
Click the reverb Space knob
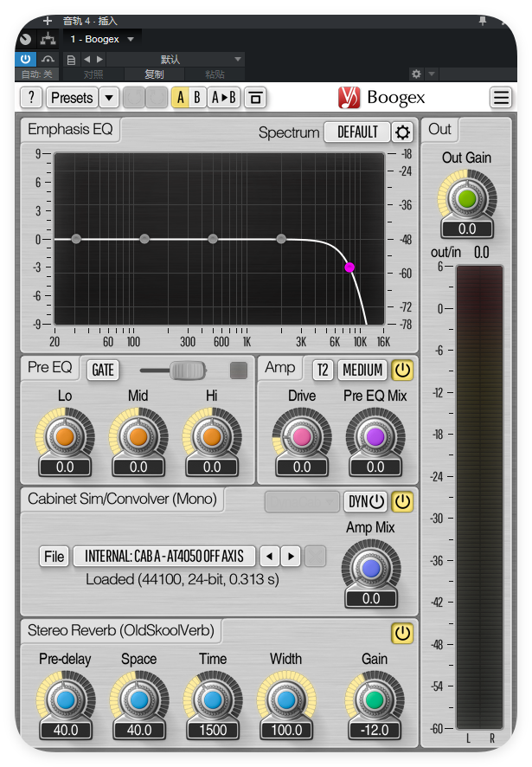click(139, 699)
